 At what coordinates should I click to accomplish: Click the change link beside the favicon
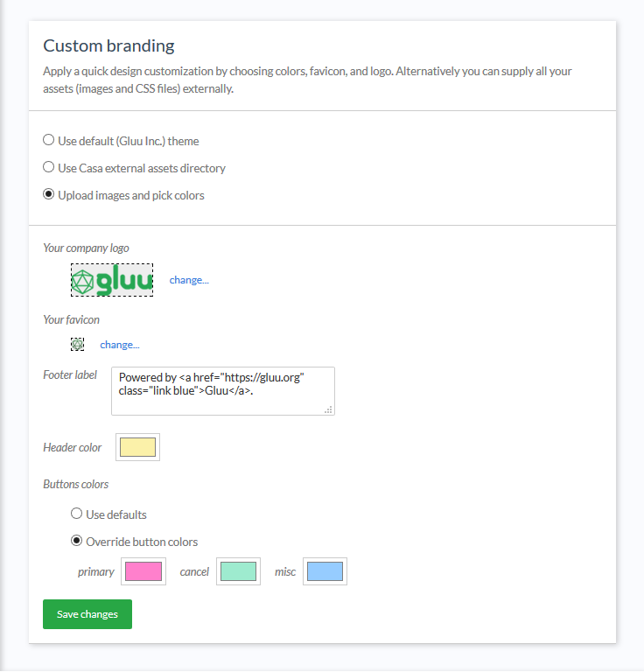tap(120, 345)
